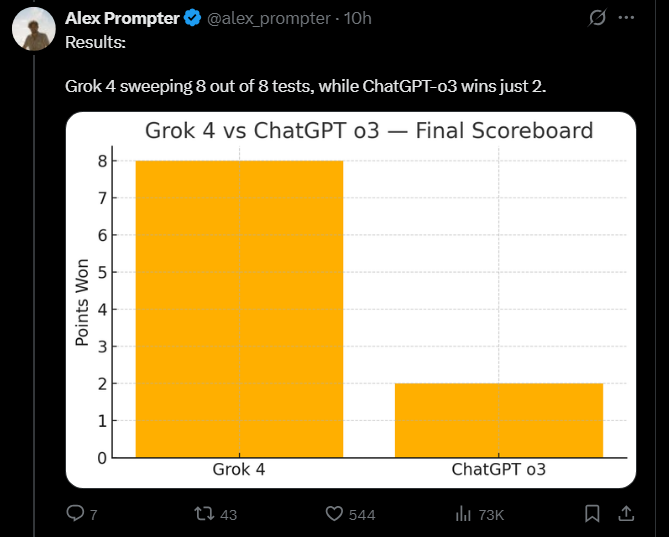The height and width of the screenshot is (537, 669).
Task: Open the @alex_prompter handle link
Action: [269, 18]
